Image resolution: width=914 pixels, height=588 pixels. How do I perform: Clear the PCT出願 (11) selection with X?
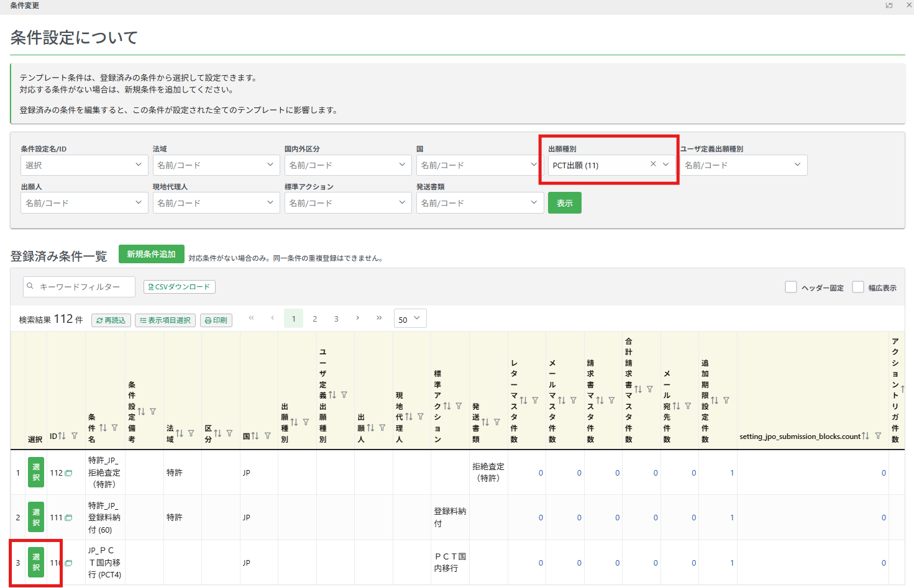point(653,165)
